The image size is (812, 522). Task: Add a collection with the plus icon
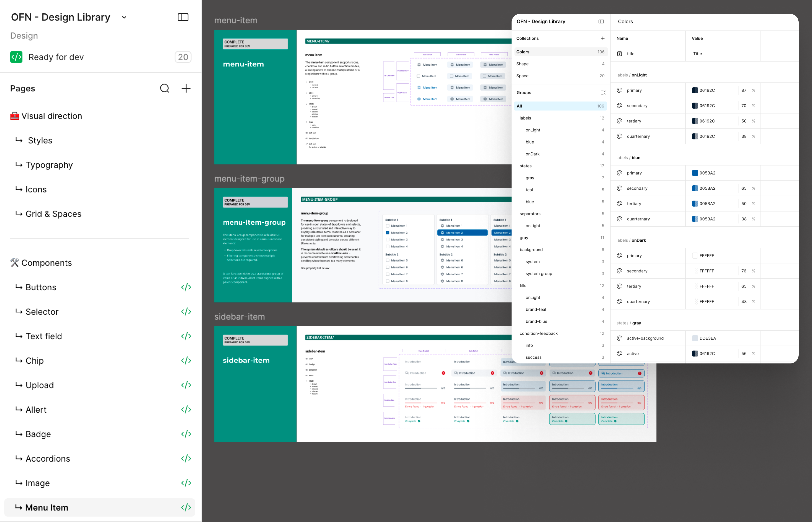[x=603, y=38]
